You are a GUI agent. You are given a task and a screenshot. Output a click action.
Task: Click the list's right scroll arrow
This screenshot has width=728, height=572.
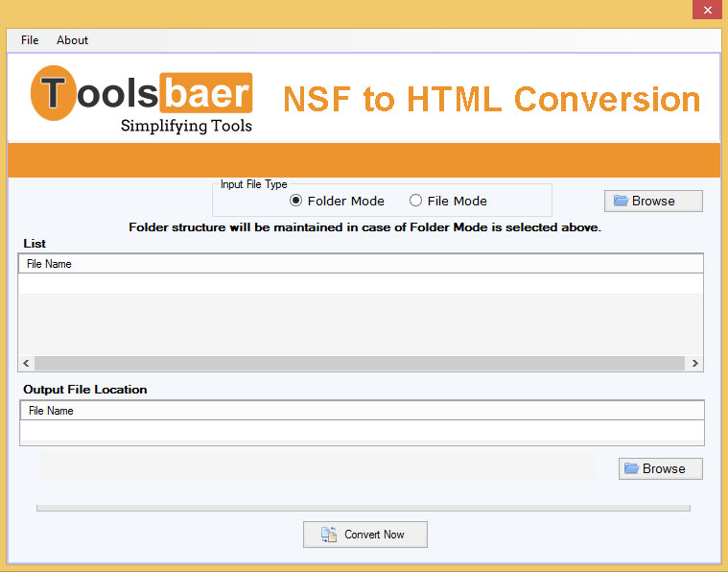[695, 364]
